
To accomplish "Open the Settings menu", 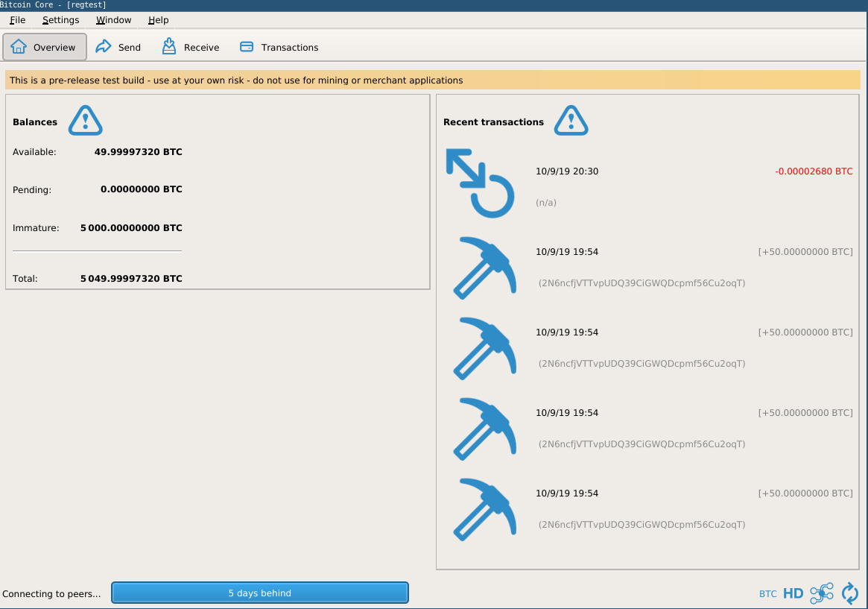I will (60, 20).
